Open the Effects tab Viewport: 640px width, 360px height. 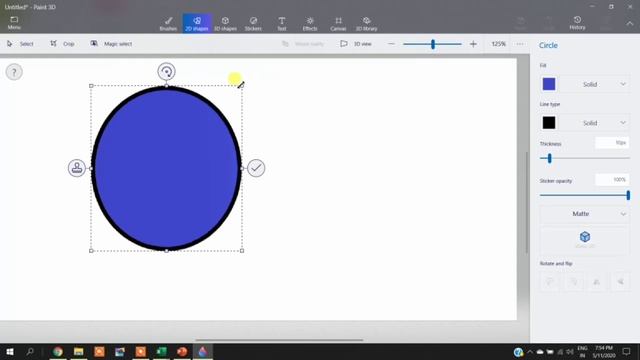310,24
